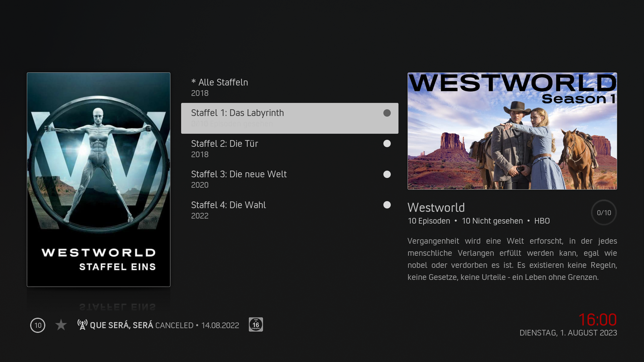Click the CANCELED status text
The height and width of the screenshot is (362, 644).
point(174,325)
